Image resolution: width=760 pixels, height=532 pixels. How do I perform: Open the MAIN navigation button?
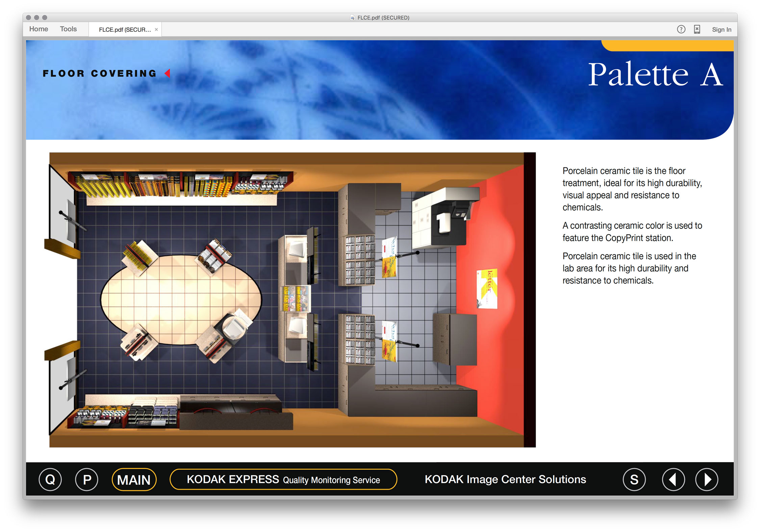134,479
